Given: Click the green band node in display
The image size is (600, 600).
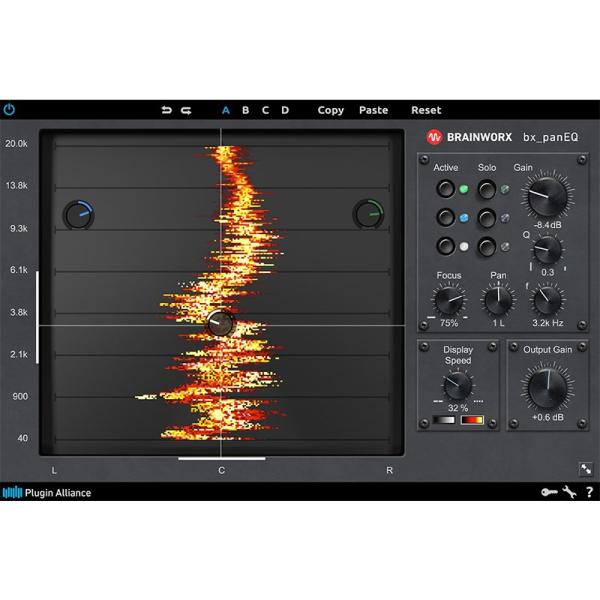Looking at the screenshot, I should click(x=368, y=214).
